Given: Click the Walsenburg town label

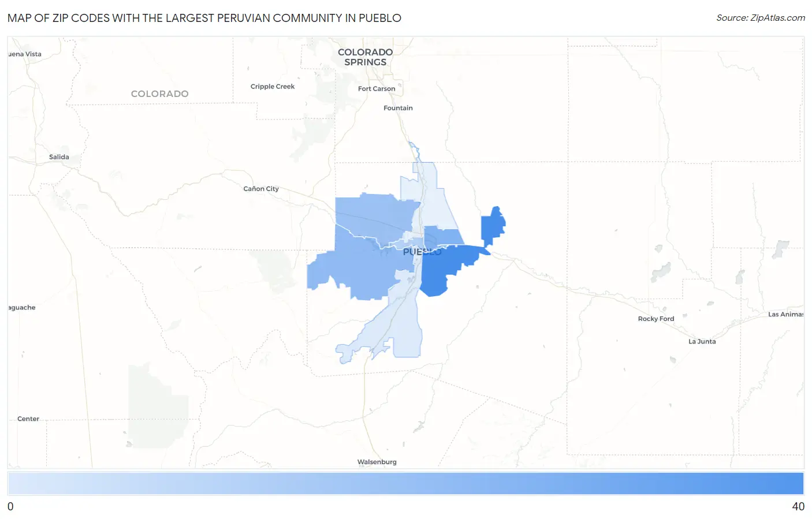Looking at the screenshot, I should pos(377,462).
